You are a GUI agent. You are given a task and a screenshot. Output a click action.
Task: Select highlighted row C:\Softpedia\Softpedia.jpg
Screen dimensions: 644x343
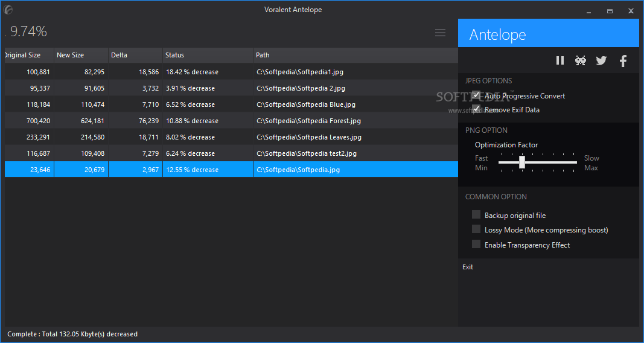(231, 170)
